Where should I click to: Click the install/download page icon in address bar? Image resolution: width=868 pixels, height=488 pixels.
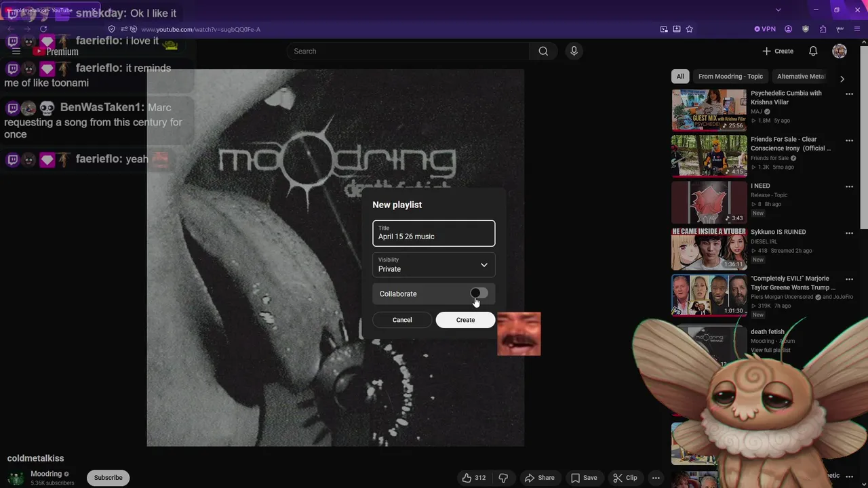677,29
